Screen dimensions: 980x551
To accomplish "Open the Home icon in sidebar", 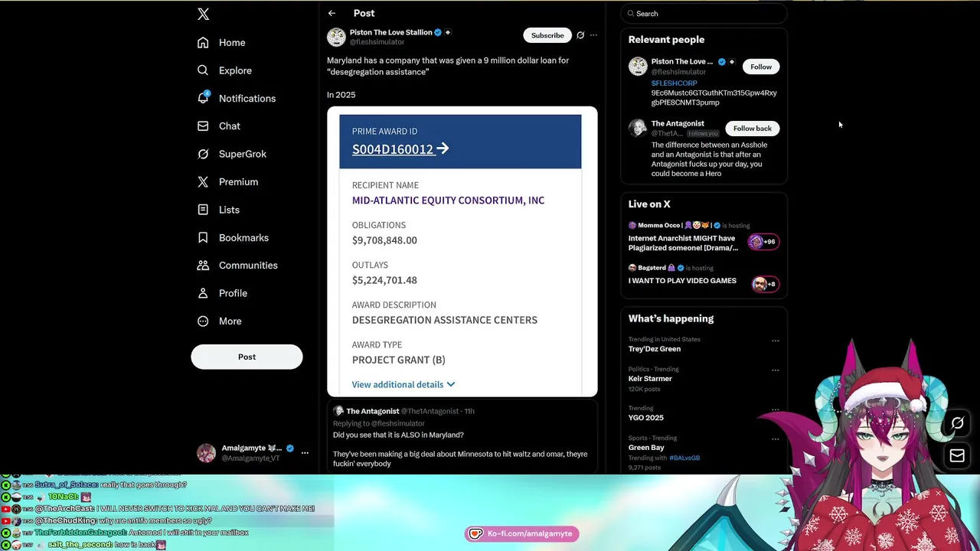I will [x=203, y=43].
